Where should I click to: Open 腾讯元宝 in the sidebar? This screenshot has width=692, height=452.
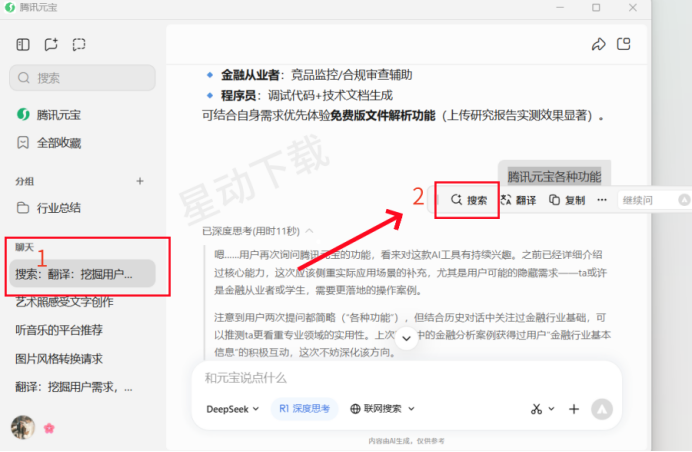point(49,115)
